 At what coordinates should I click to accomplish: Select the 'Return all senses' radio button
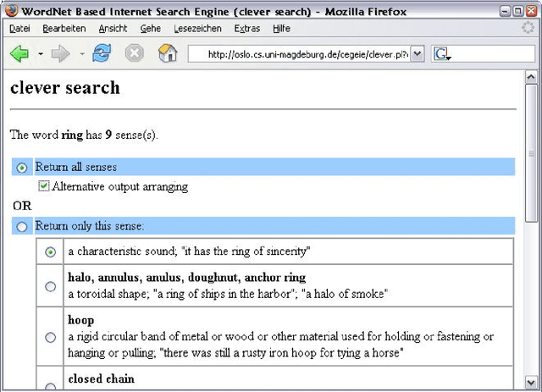(22, 168)
